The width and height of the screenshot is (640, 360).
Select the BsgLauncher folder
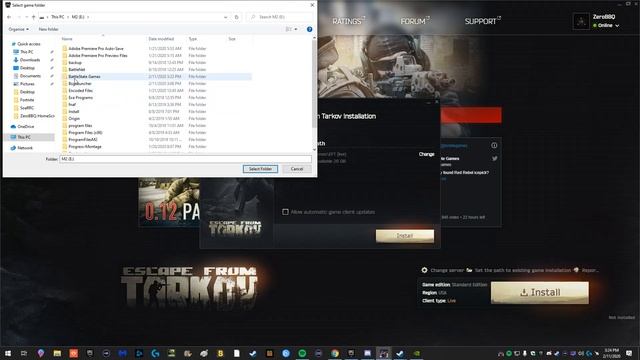[x=80, y=83]
